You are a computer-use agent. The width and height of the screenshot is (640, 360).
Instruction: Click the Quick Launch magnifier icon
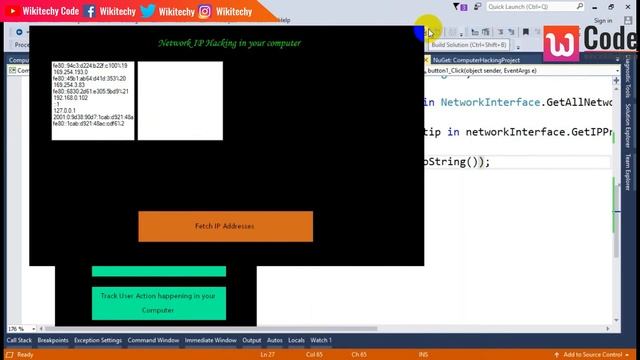(x=580, y=6)
